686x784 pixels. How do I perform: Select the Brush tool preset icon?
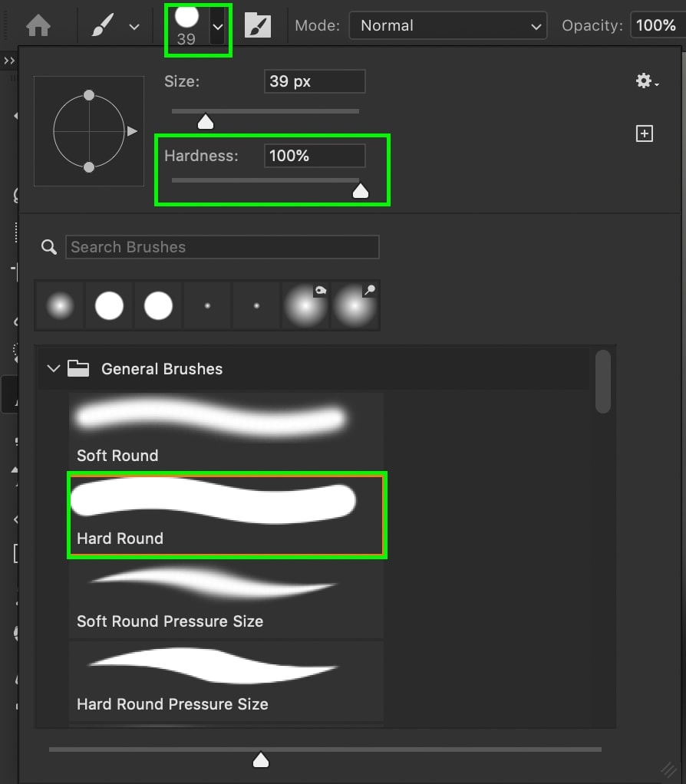(x=103, y=25)
